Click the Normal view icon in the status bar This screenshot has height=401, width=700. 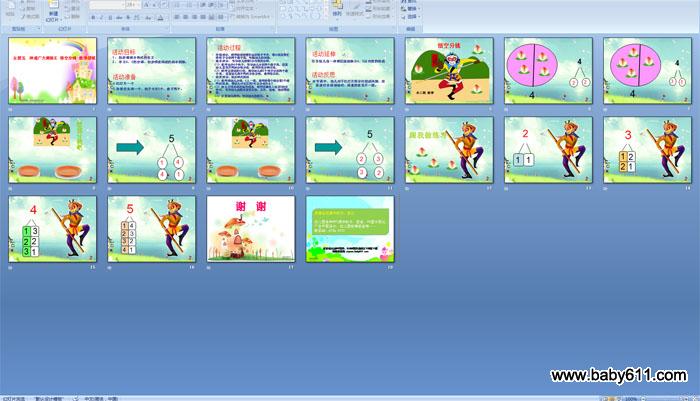click(604, 399)
